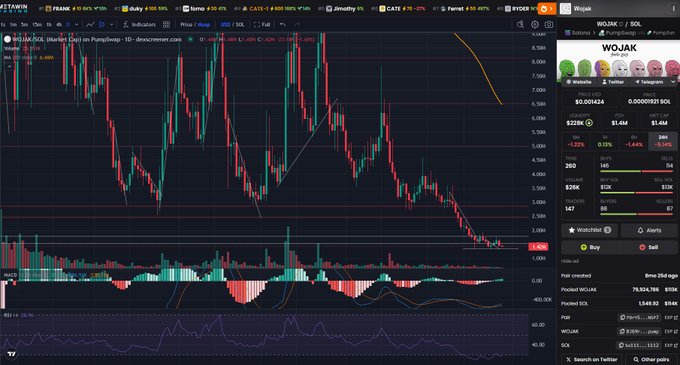Select the 1H price change tab
680x365 pixels.
[x=605, y=141]
